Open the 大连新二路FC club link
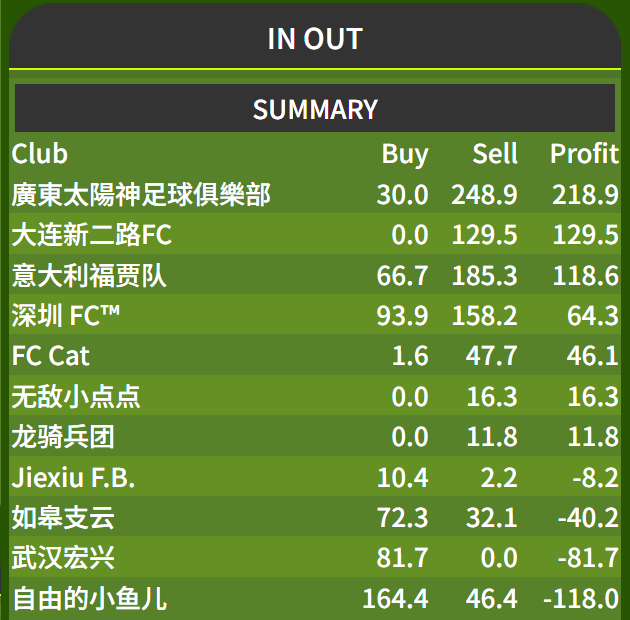 [x=92, y=235]
